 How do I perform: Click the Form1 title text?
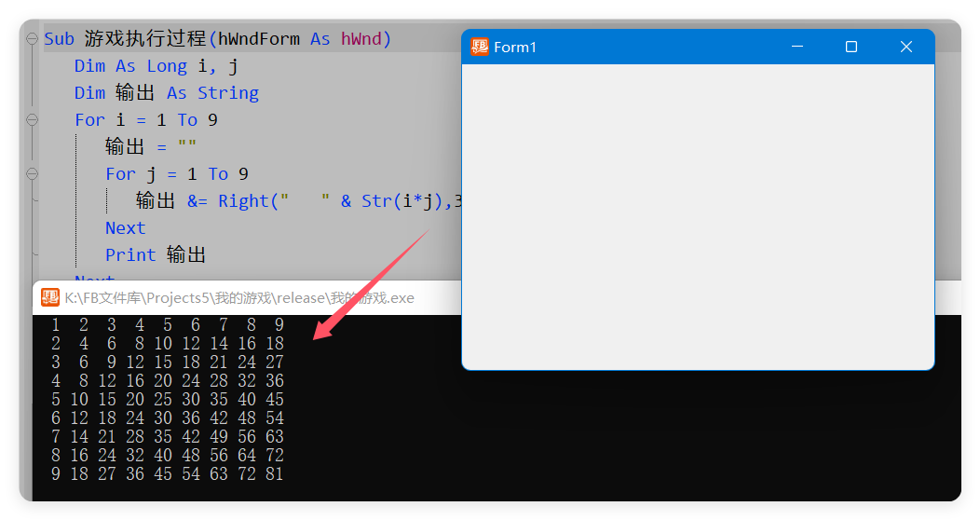point(515,48)
